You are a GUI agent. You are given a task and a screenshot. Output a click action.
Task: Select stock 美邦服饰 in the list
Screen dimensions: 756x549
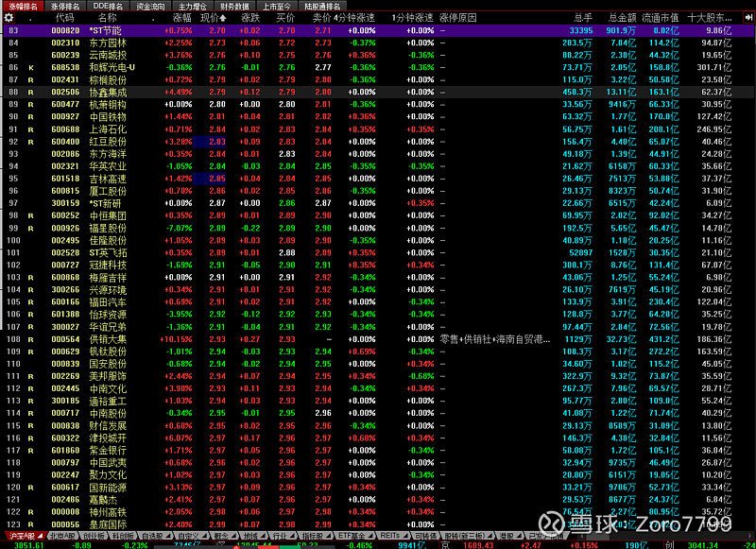108,376
